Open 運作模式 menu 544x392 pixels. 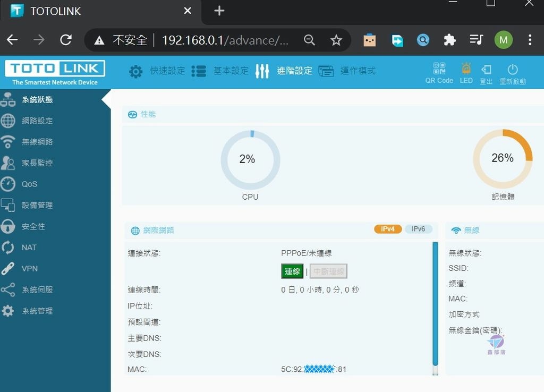coord(358,71)
